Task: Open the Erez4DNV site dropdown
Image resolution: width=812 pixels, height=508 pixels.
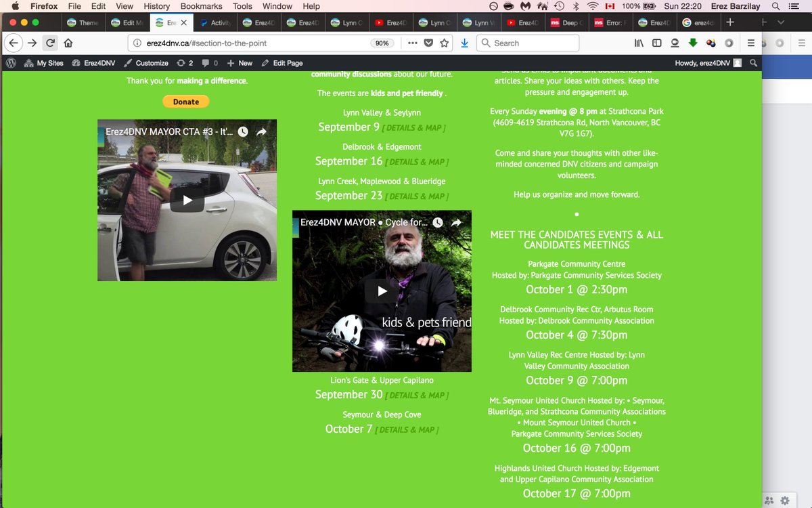Action: (93, 63)
